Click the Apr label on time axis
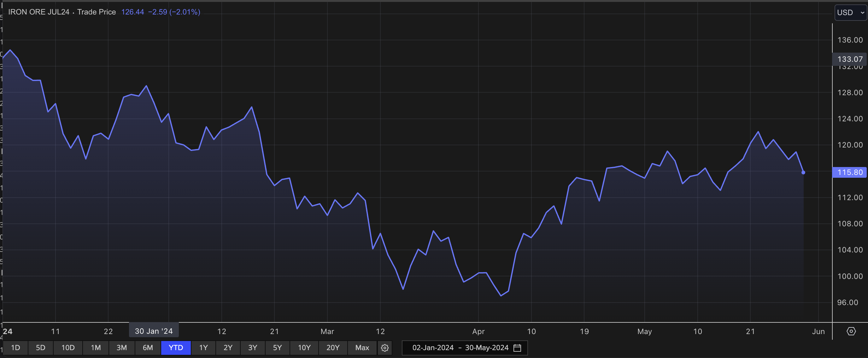This screenshot has height=358, width=868. click(478, 332)
